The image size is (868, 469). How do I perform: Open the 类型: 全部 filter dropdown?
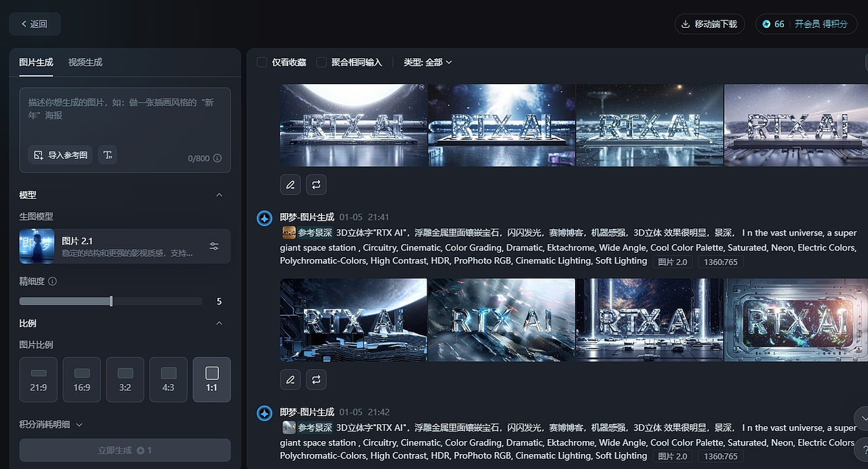point(428,62)
